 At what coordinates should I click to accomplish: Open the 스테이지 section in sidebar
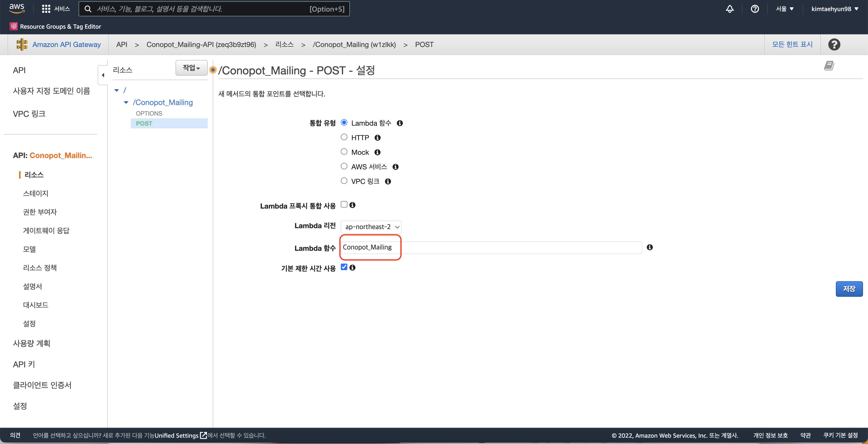(35, 193)
